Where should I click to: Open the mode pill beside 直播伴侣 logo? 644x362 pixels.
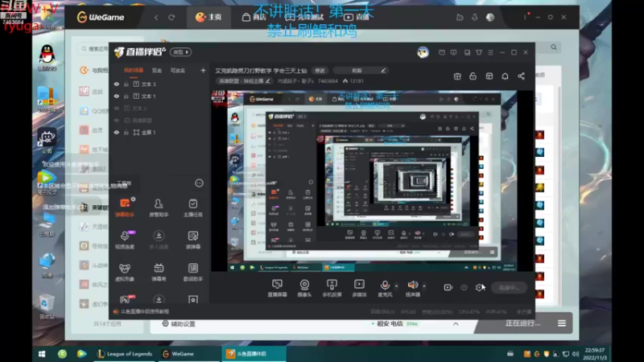pyautogui.click(x=181, y=52)
